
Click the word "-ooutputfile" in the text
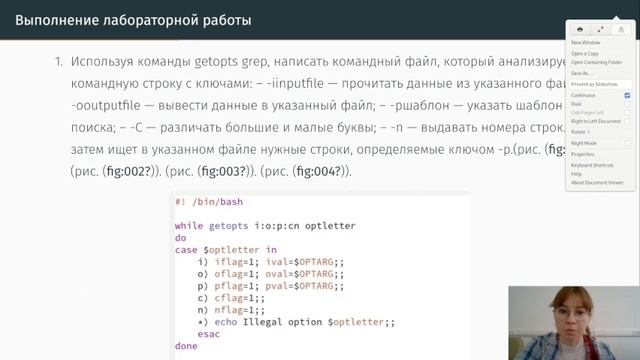pos(106,105)
